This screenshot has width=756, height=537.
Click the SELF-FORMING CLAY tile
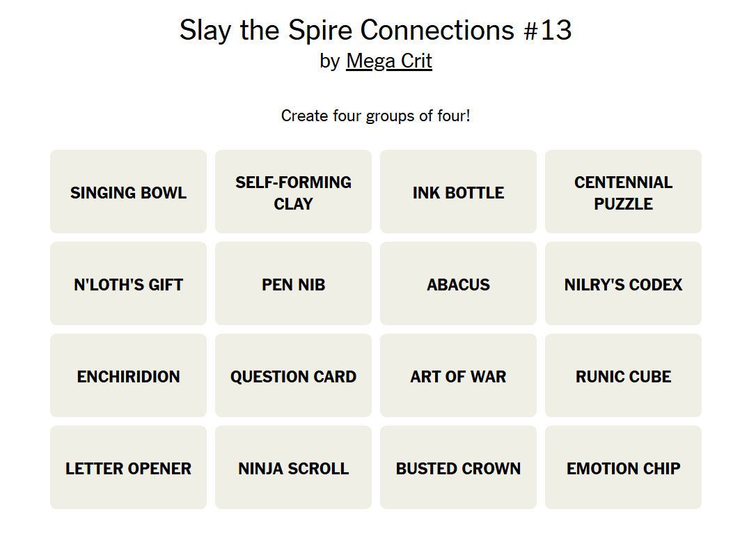(x=293, y=192)
